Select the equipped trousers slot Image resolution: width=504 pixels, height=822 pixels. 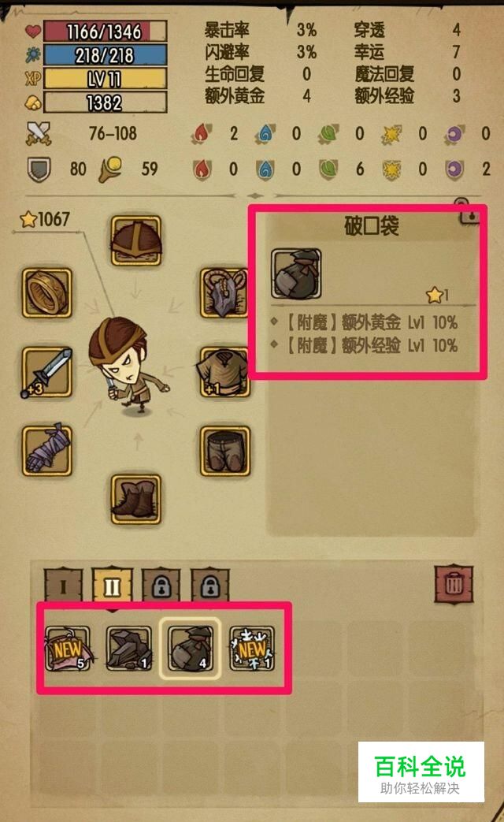(x=224, y=451)
